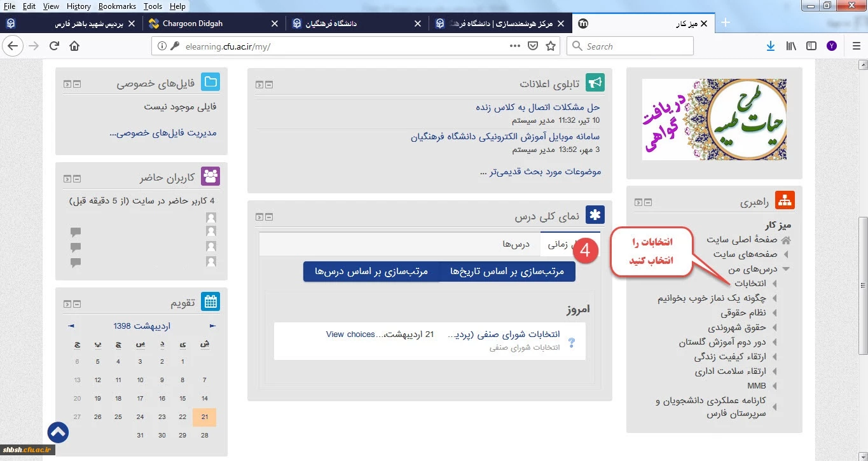Open page actions three-dot menu

click(516, 46)
